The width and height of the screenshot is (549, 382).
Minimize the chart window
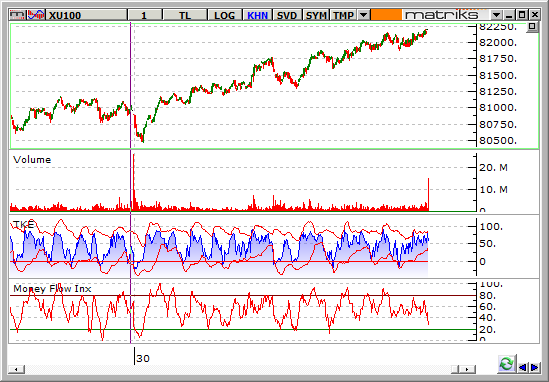[x=509, y=15]
